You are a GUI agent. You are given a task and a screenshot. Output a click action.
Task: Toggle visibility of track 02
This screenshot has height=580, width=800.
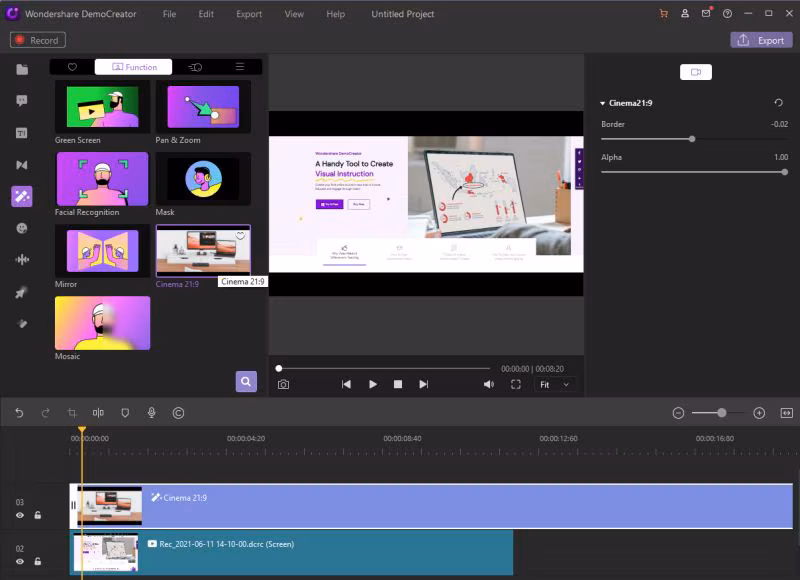19,562
